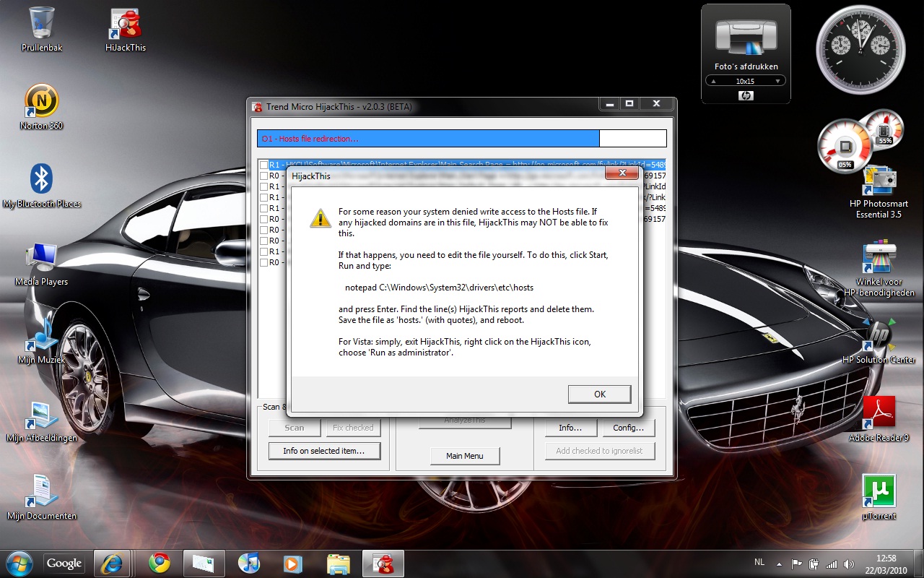Click the Info on selected item button

pyautogui.click(x=323, y=451)
